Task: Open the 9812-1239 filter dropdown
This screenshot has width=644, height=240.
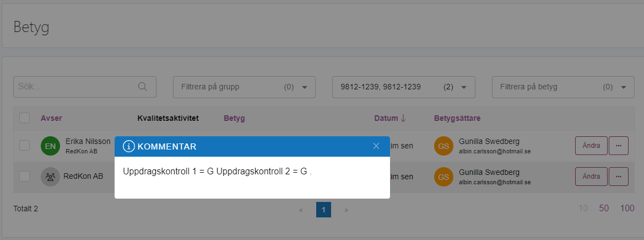Action: tap(403, 87)
